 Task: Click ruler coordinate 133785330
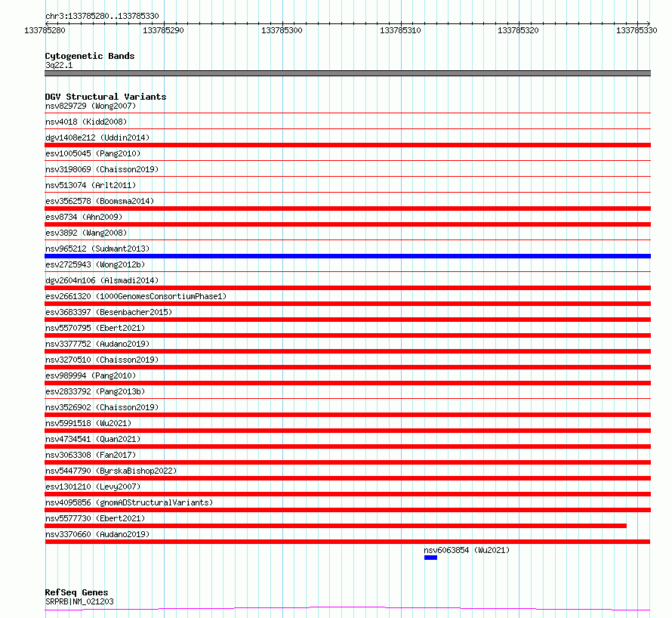(x=637, y=30)
